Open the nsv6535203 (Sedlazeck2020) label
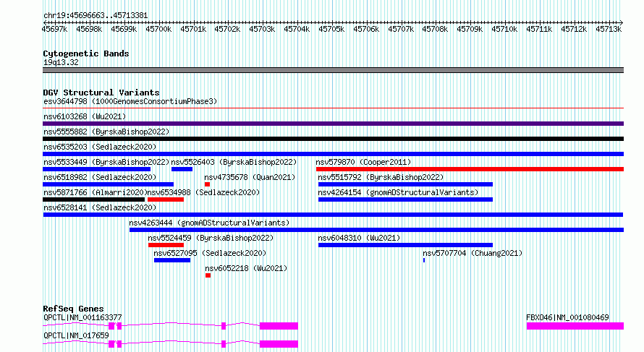The height and width of the screenshot is (352, 644). (x=100, y=147)
